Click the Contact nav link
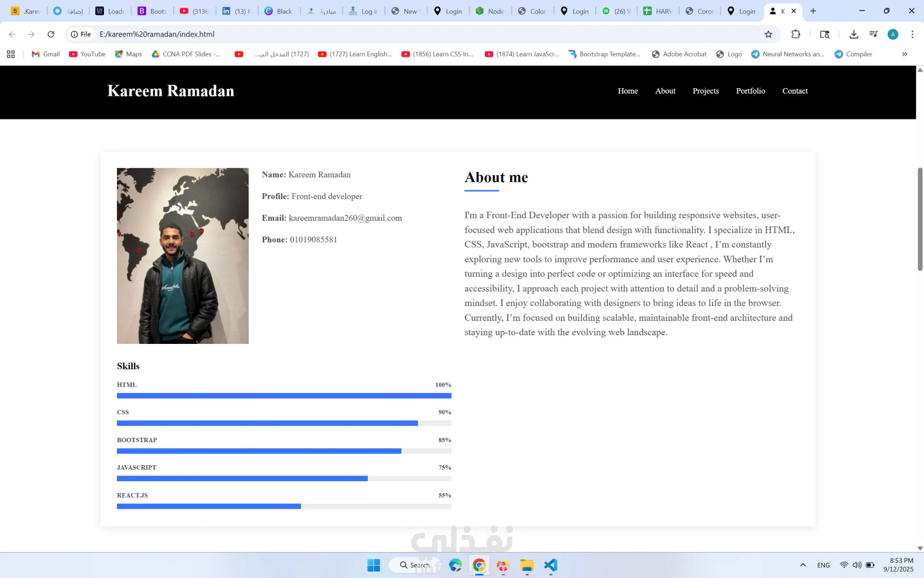Image resolution: width=924 pixels, height=578 pixels. [x=795, y=91]
